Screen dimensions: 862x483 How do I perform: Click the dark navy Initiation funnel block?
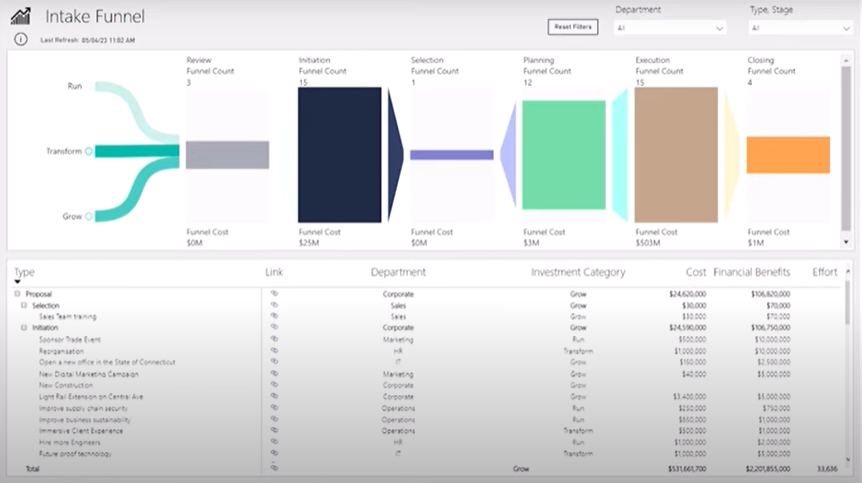point(339,154)
